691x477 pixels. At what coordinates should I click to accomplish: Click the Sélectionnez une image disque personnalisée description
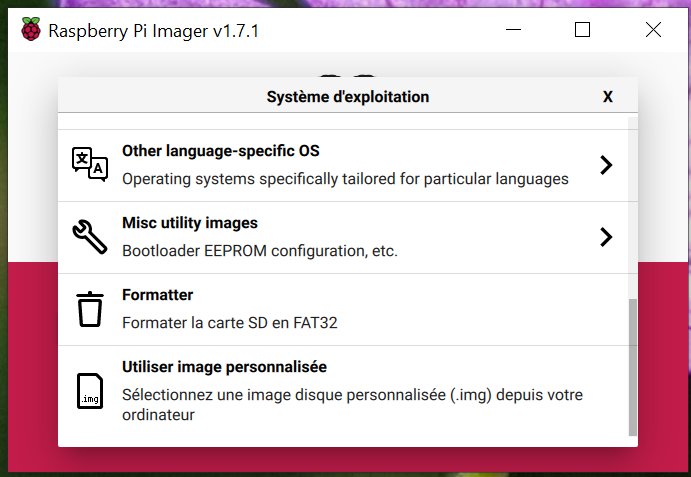click(x=353, y=405)
